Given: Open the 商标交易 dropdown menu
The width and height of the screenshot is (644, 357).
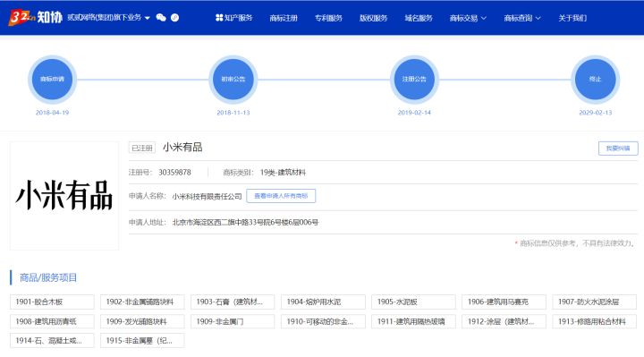Looking at the screenshot, I should [468, 18].
